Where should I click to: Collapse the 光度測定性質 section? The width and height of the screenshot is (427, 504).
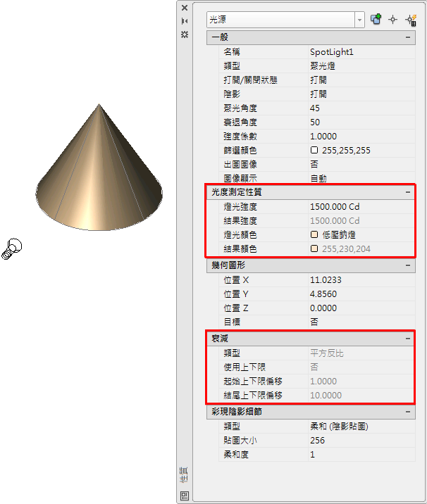coord(408,192)
